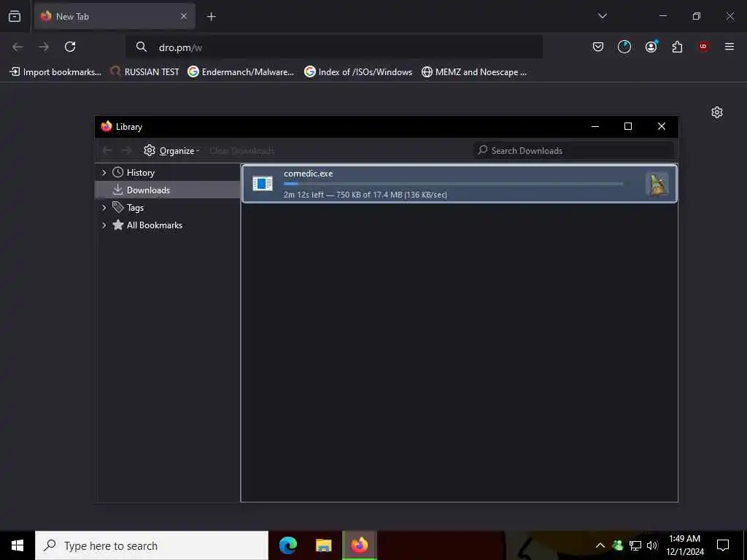The height and width of the screenshot is (560, 747).
Task: Click the search magnifier icon in the address bar
Action: click(x=141, y=47)
